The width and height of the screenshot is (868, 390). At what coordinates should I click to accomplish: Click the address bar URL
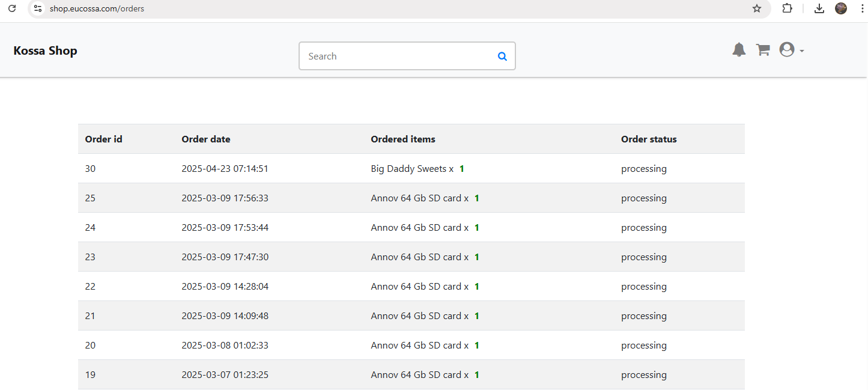[x=97, y=8]
